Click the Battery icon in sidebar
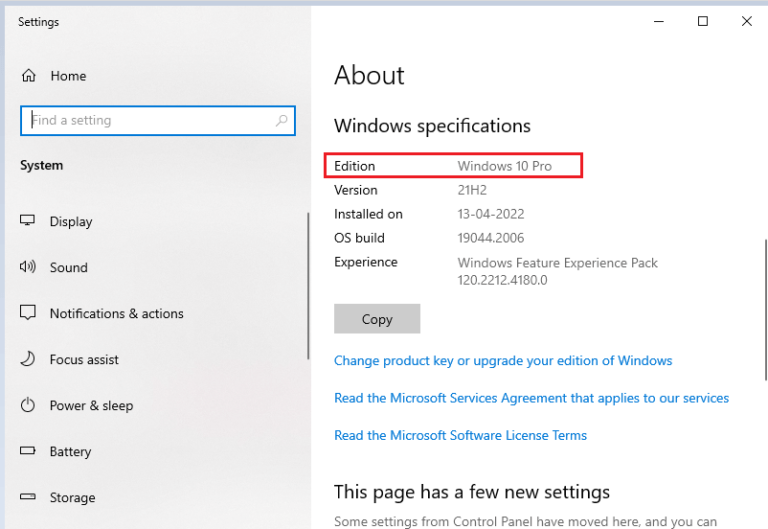This screenshot has height=529, width=768. (x=29, y=452)
